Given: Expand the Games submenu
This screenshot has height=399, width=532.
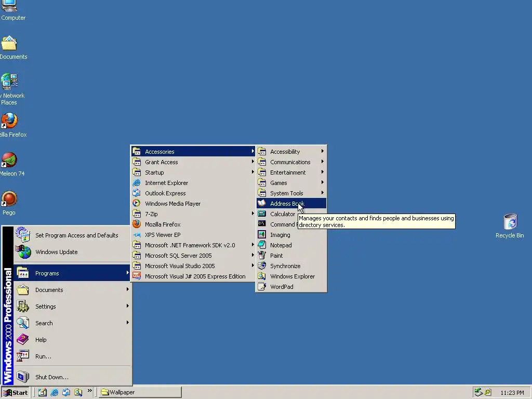Looking at the screenshot, I should coord(291,183).
